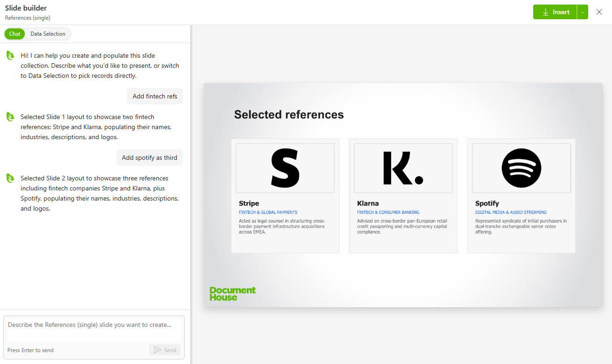Screen dimensions: 612x364
Task: Click the assistant greeting message text
Action: (x=100, y=65)
